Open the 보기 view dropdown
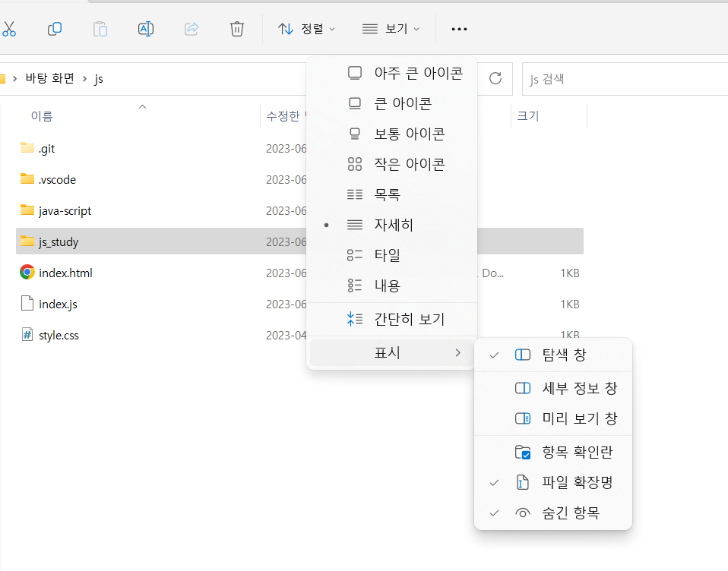 (391, 29)
